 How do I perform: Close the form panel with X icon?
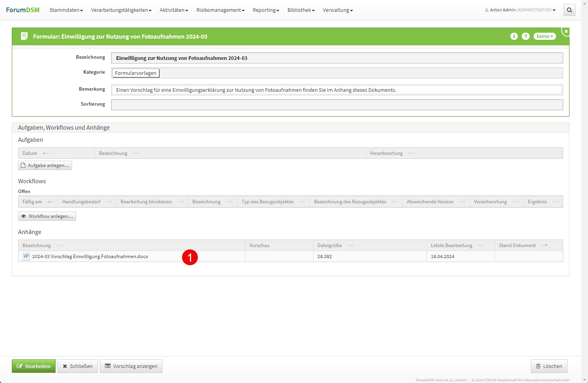566,31
